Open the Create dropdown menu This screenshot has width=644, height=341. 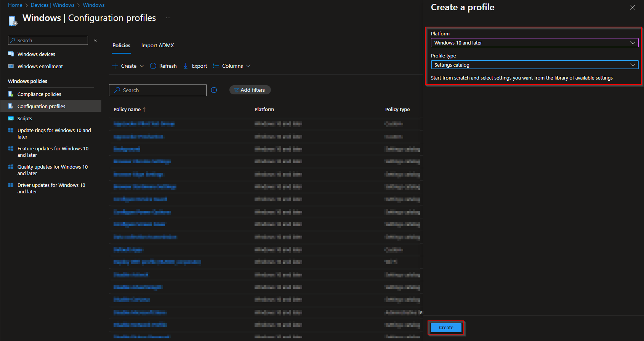128,66
